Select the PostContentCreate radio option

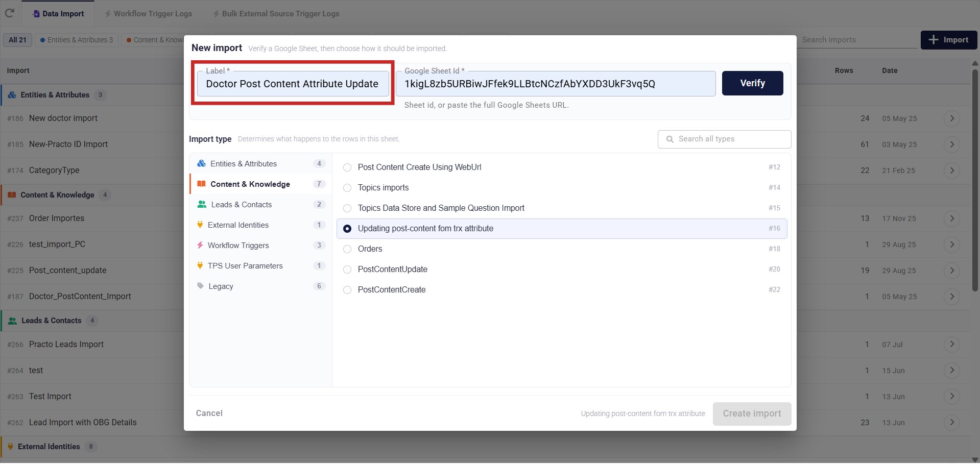347,290
